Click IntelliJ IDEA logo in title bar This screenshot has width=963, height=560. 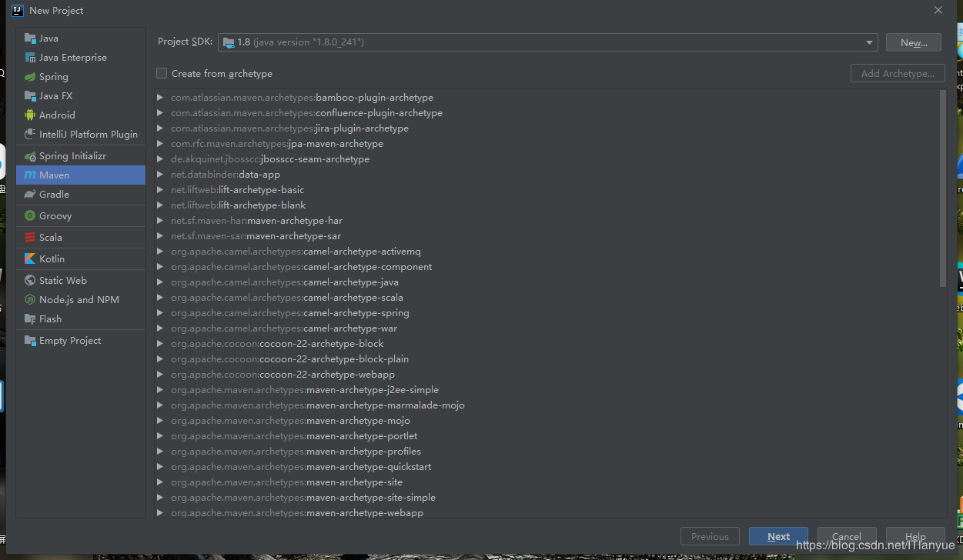[x=17, y=11]
